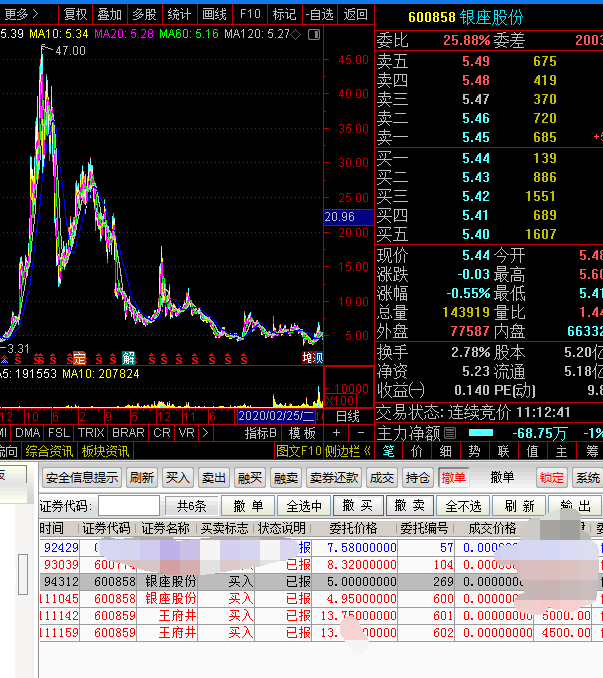Select 值 tab in quote panel
This screenshot has height=678, width=603.
click(x=532, y=451)
